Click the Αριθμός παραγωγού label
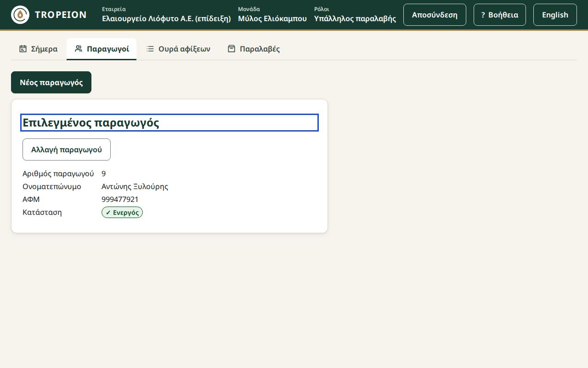588x368 pixels. [58, 173]
